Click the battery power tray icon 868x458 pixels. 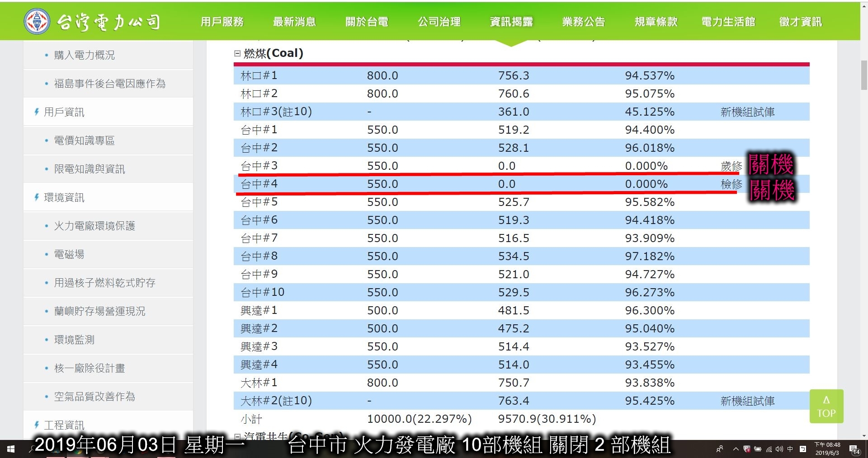(758, 449)
